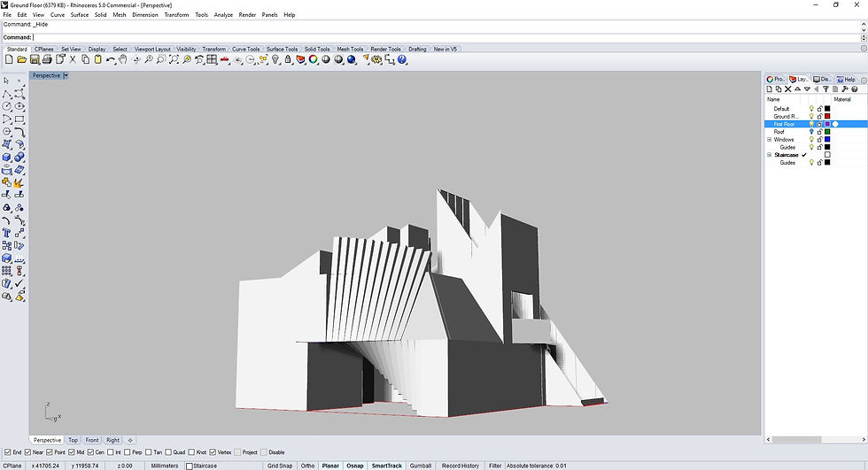
Task: Switch to the Top viewport tab
Action: (x=73, y=440)
